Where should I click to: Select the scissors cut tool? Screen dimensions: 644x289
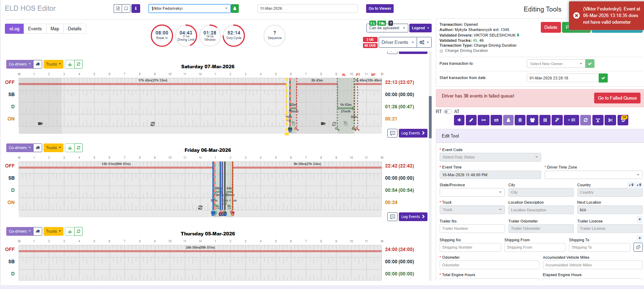point(610,120)
